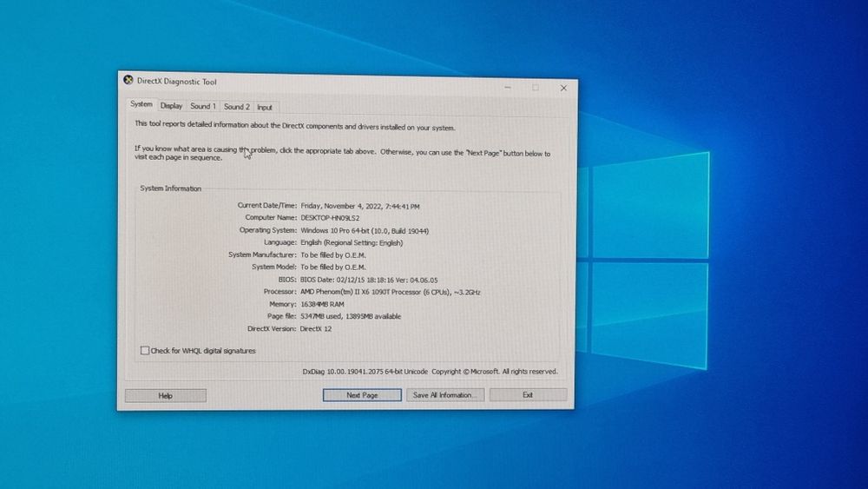868x489 pixels.
Task: Click the DxDiag version copyright line
Action: click(431, 372)
